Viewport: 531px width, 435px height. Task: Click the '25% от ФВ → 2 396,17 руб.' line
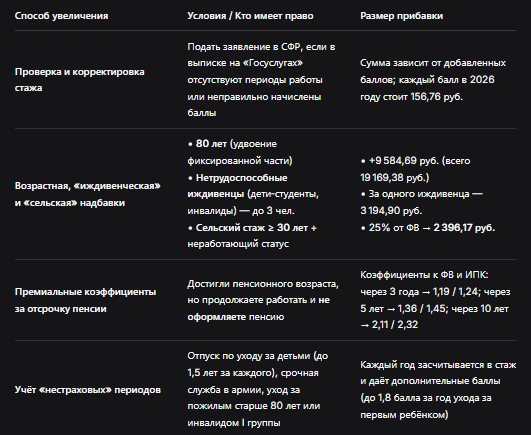(427, 228)
